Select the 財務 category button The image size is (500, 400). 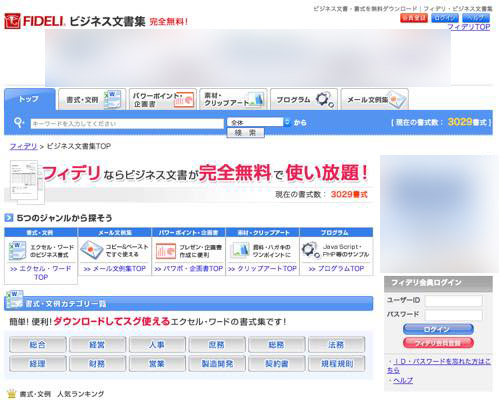point(97,363)
